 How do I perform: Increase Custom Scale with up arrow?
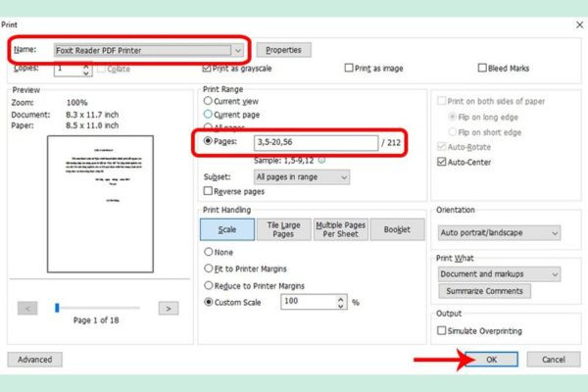tap(340, 299)
